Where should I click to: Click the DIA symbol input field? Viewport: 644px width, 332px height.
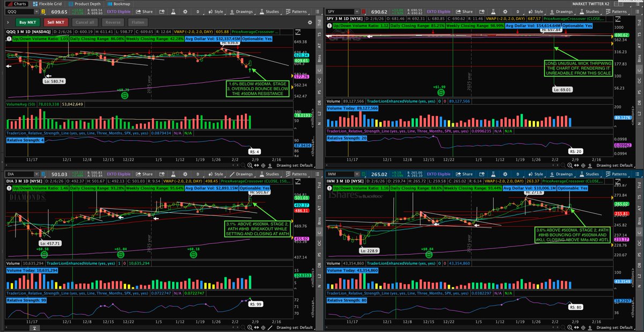(20, 174)
